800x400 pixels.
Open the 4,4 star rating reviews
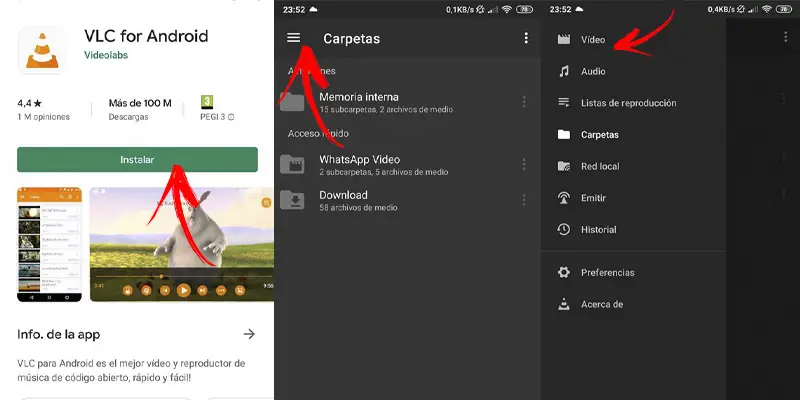coord(43,110)
